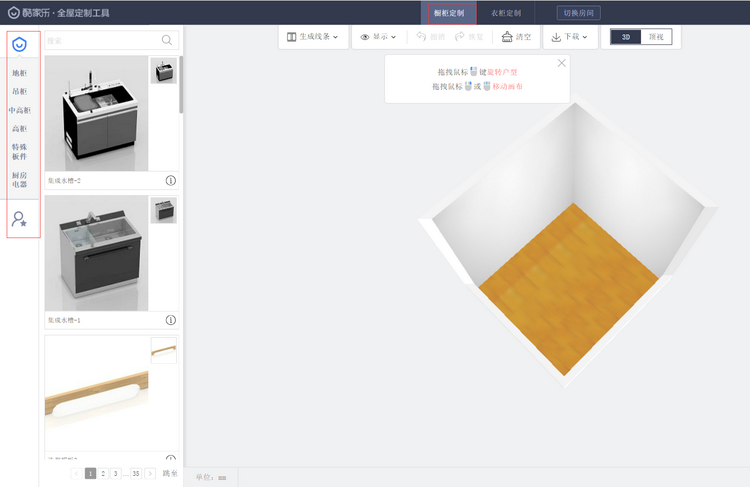The image size is (750, 487).
Task: Switch to 3D view mode
Action: click(626, 37)
